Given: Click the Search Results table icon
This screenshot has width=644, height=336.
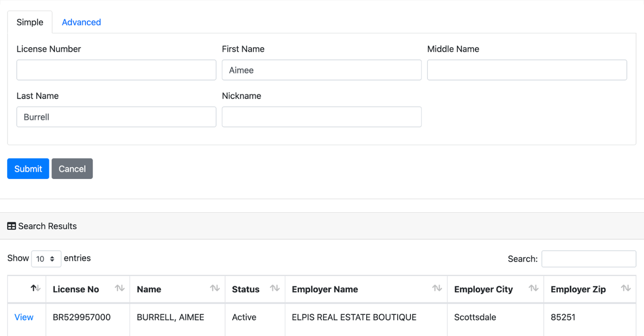Looking at the screenshot, I should [11, 226].
